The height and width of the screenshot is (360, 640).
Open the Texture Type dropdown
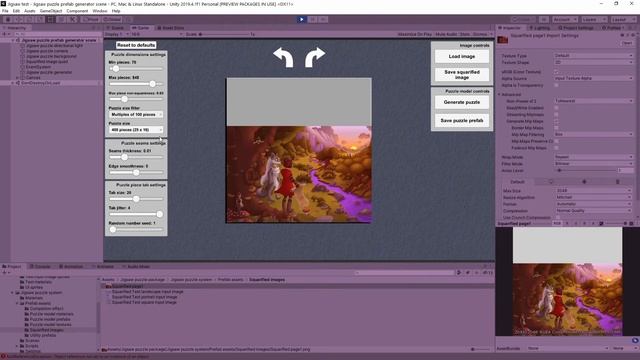(x=593, y=56)
